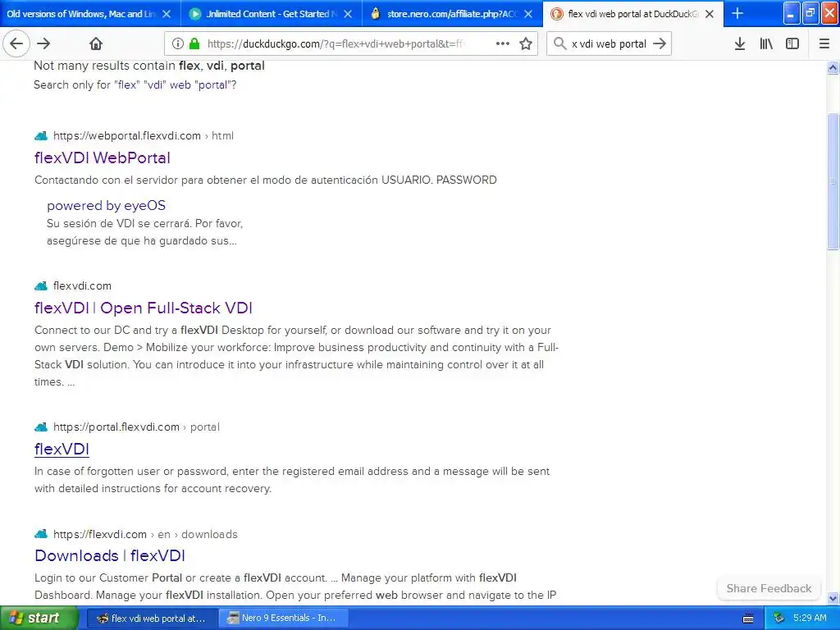
Task: Click the https://webportal.flexvdi.com URL text
Action: click(127, 135)
